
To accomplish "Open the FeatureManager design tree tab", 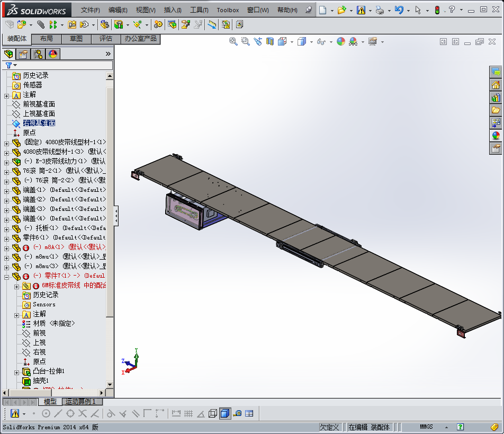I will click(9, 54).
